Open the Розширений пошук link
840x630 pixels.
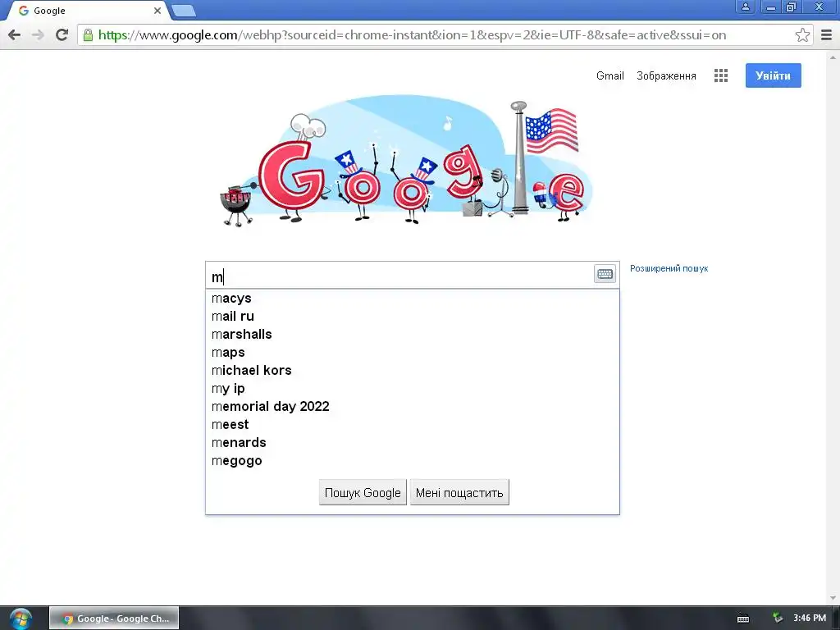[669, 268]
